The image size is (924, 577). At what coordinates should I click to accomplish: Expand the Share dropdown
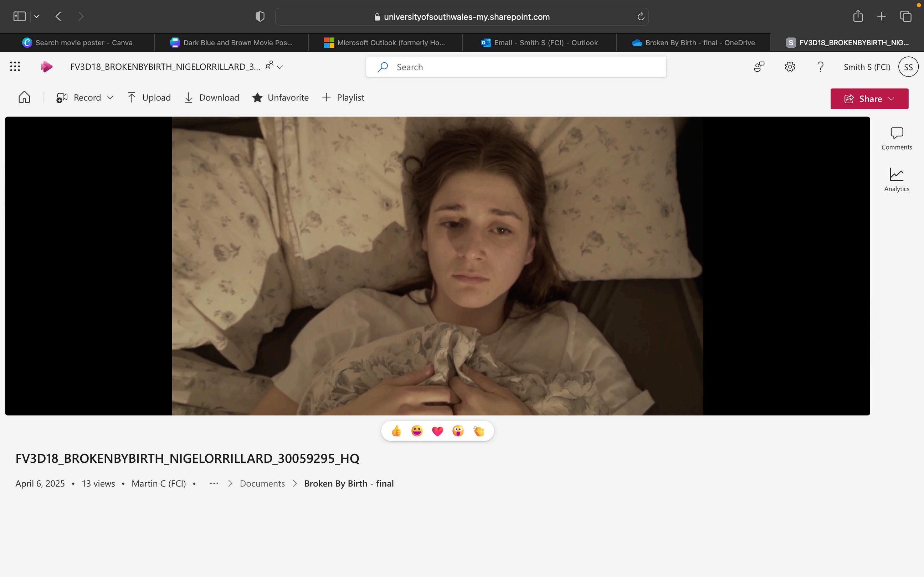pos(892,99)
